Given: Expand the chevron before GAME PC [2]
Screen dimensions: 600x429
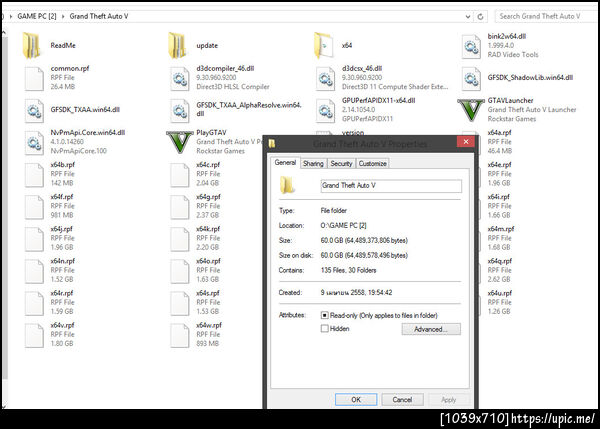Looking at the screenshot, I should (x=11, y=16).
